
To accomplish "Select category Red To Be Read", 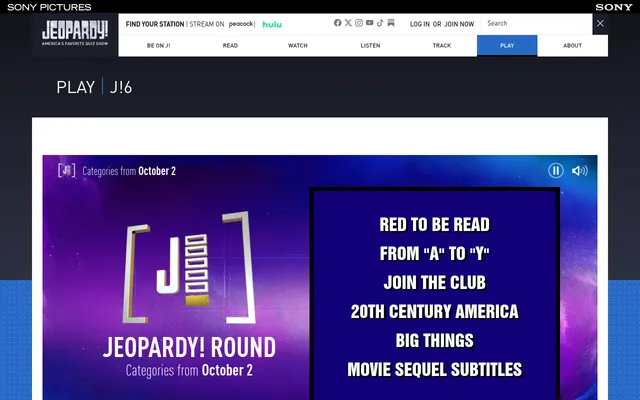I will [x=434, y=224].
